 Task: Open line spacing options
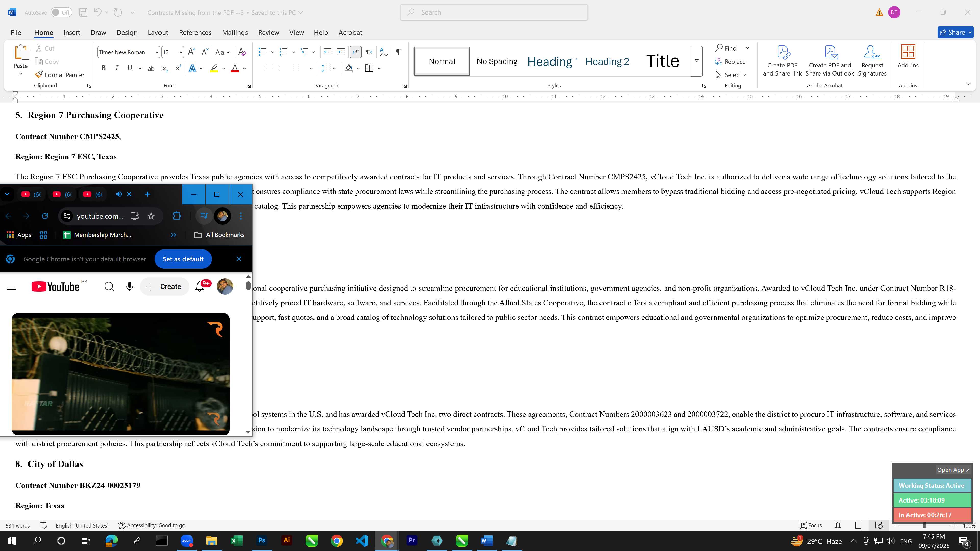pyautogui.click(x=328, y=68)
